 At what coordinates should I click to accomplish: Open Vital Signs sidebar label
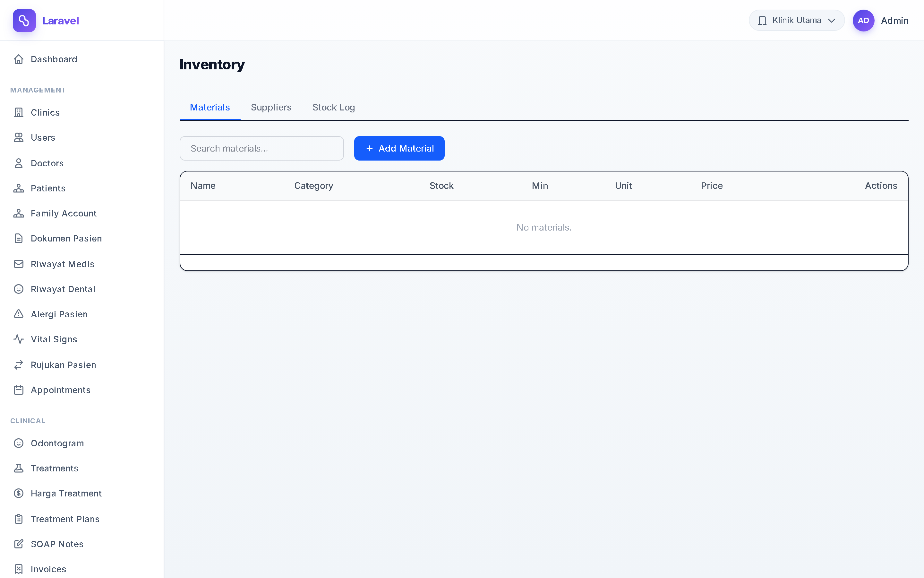coord(54,339)
